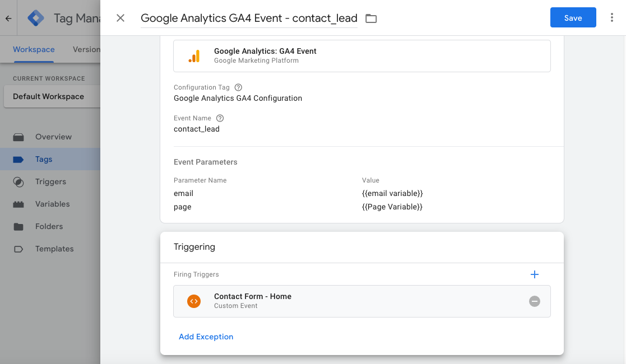Click the tag name field to rename it
This screenshot has height=364, width=626.
point(249,18)
